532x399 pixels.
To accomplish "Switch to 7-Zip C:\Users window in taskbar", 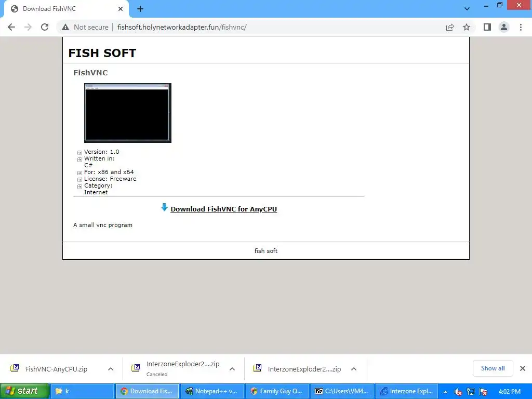I will click(342, 391).
